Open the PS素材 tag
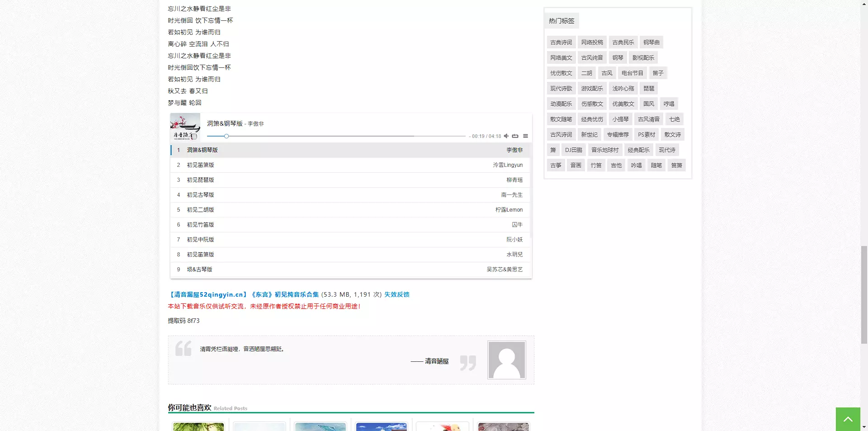 point(646,135)
